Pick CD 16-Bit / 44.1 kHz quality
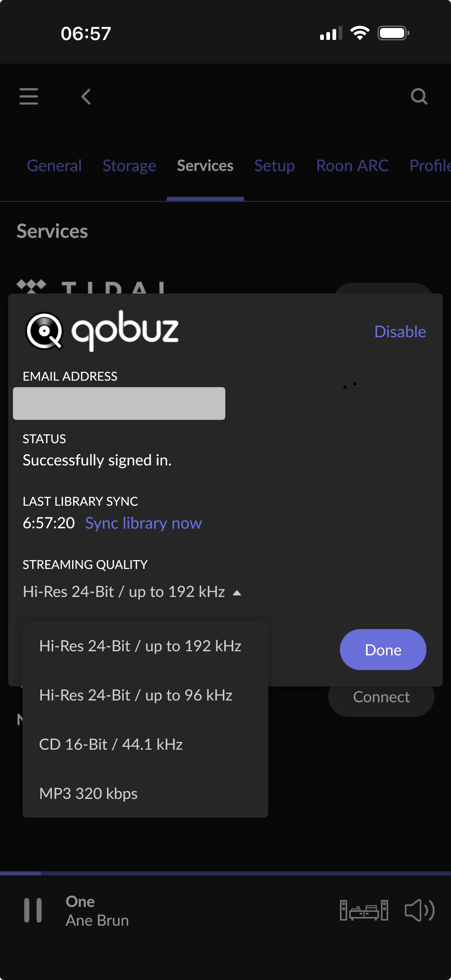The width and height of the screenshot is (451, 980). pyautogui.click(x=111, y=744)
